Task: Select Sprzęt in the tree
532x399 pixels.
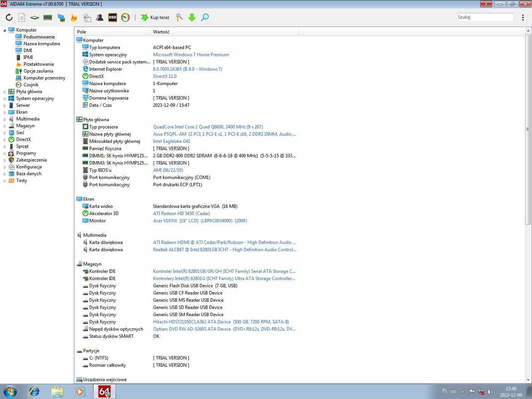Action: [22, 146]
